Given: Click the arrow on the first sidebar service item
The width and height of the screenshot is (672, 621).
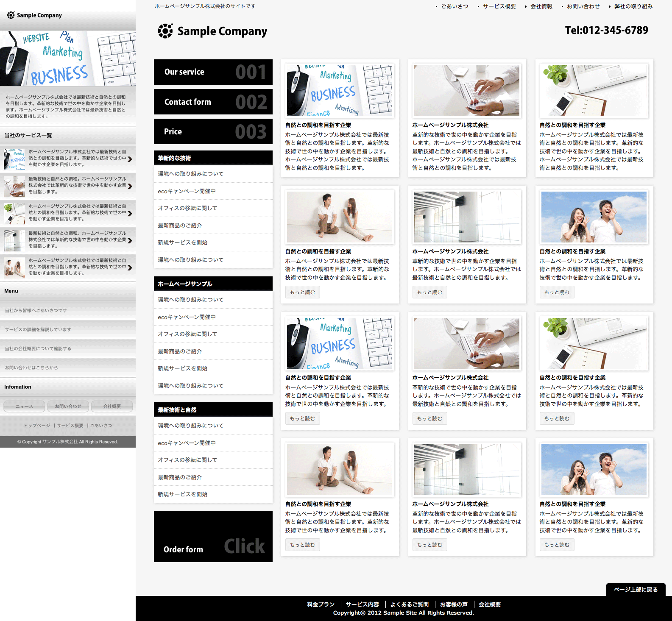Looking at the screenshot, I should [x=130, y=159].
